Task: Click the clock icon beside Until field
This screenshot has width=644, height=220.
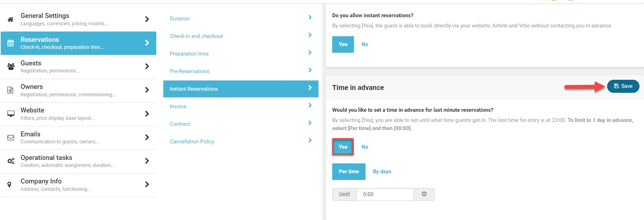Action: coord(424,194)
